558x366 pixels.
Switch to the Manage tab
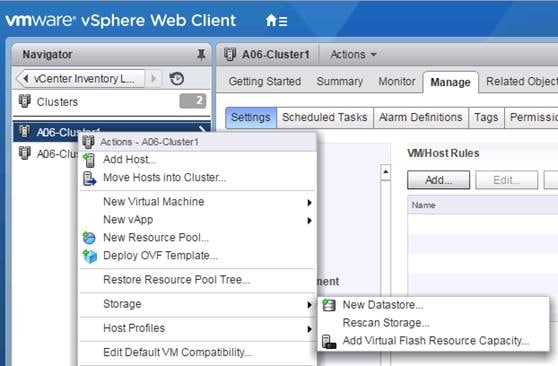pyautogui.click(x=450, y=82)
